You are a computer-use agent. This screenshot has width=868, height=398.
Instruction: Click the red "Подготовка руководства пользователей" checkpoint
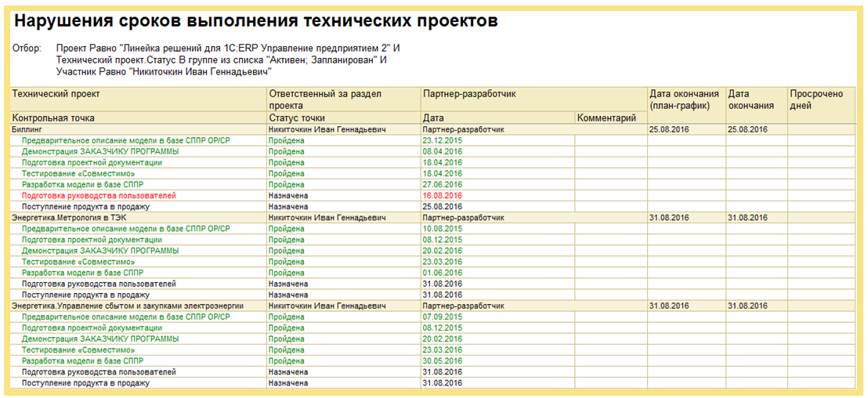tap(99, 195)
